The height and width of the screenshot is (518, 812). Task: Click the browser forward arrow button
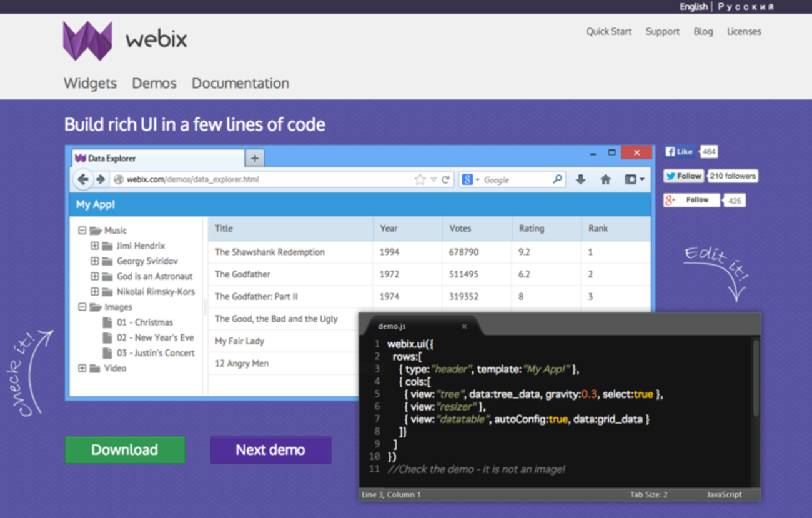pos(101,180)
